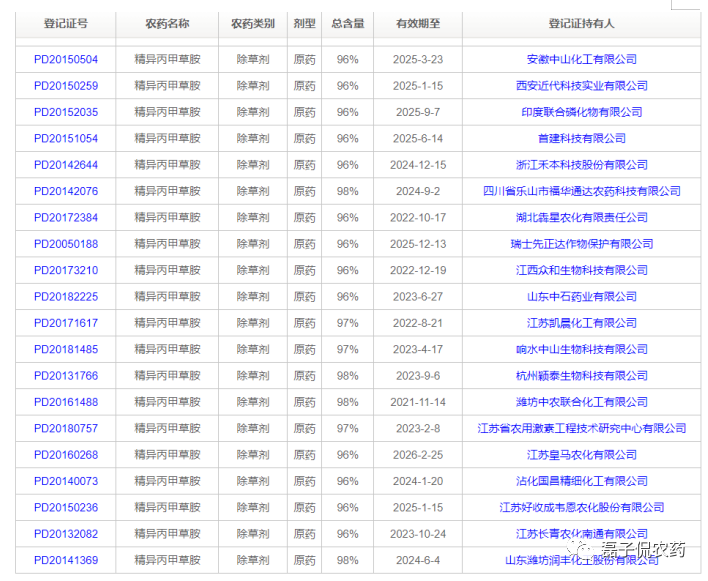Open registration number PD20171617

(66, 323)
